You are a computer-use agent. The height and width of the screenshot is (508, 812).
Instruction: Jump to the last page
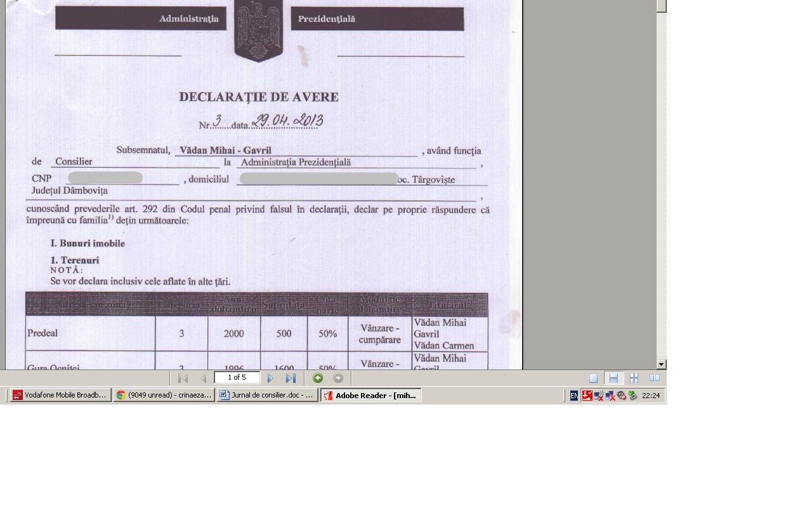click(291, 378)
